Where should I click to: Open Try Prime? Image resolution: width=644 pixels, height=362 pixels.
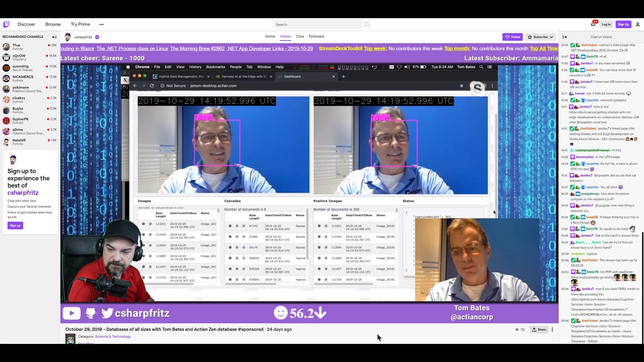(80, 24)
